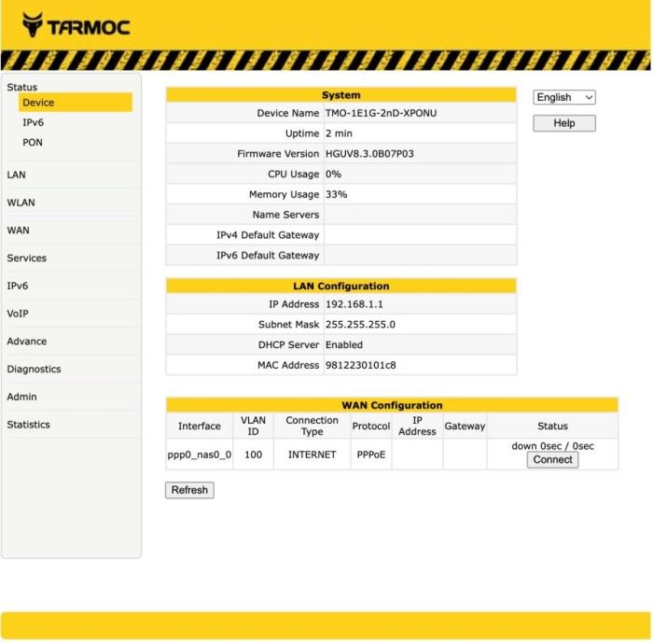Go to the Advance menu

coord(26,342)
